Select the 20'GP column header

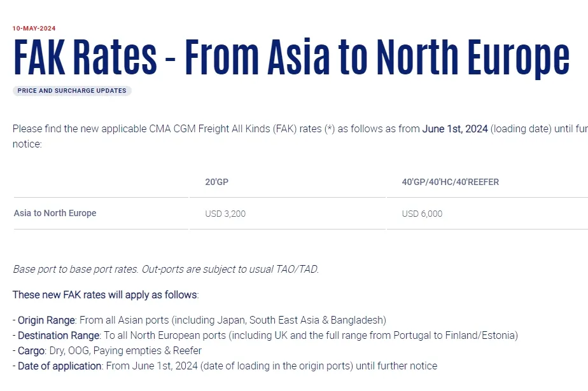(x=217, y=182)
